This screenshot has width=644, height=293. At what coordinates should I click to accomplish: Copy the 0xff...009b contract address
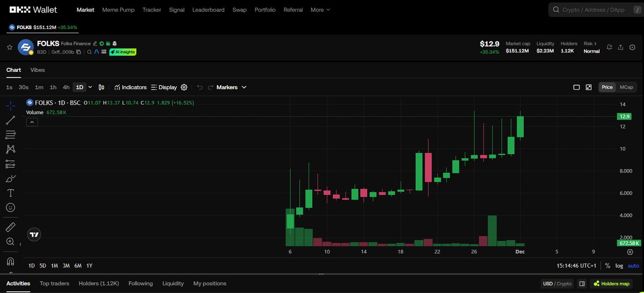pos(78,52)
